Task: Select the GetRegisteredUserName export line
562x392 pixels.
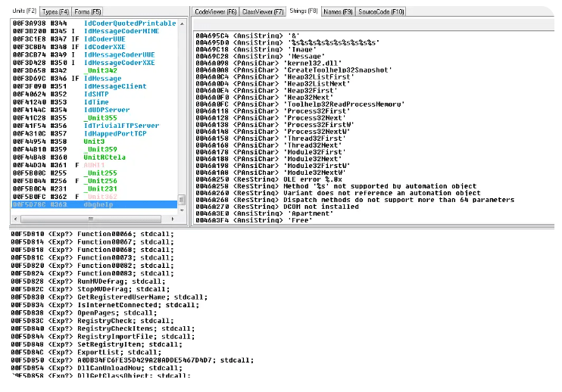Action: click(109, 297)
